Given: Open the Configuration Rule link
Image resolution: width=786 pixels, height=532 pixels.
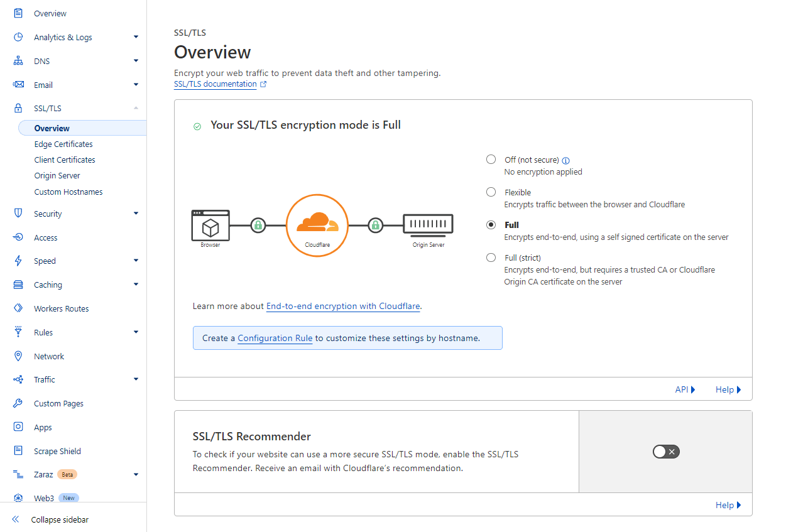Looking at the screenshot, I should pos(275,338).
